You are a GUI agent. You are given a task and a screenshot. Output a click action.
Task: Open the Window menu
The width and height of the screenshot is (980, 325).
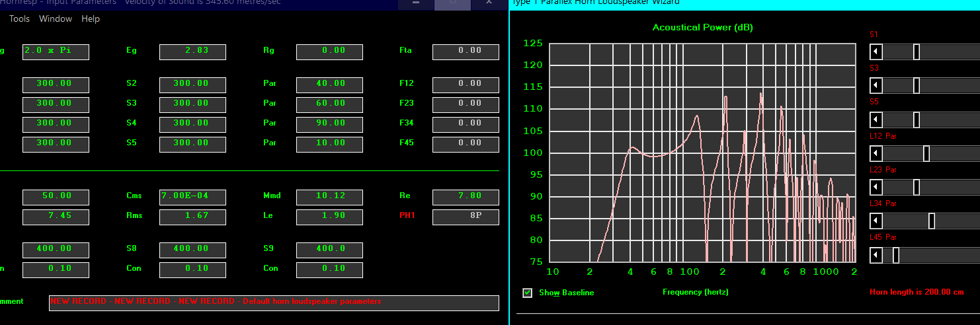tap(56, 18)
